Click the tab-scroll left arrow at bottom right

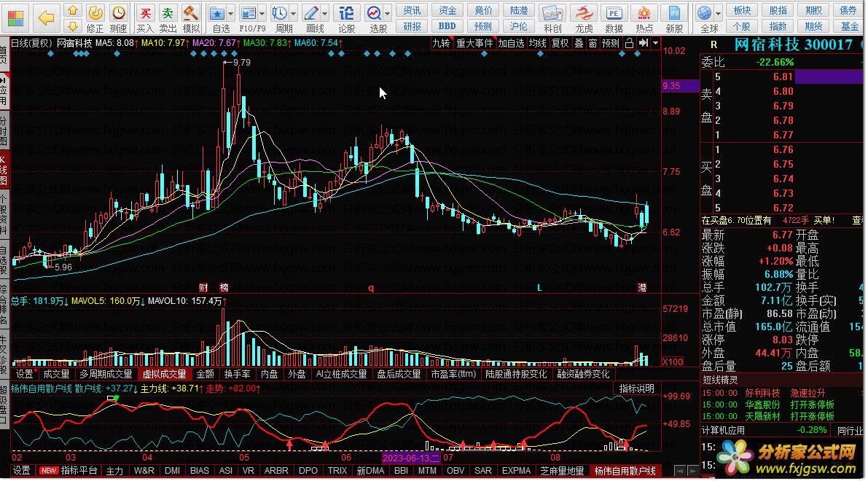[x=680, y=471]
